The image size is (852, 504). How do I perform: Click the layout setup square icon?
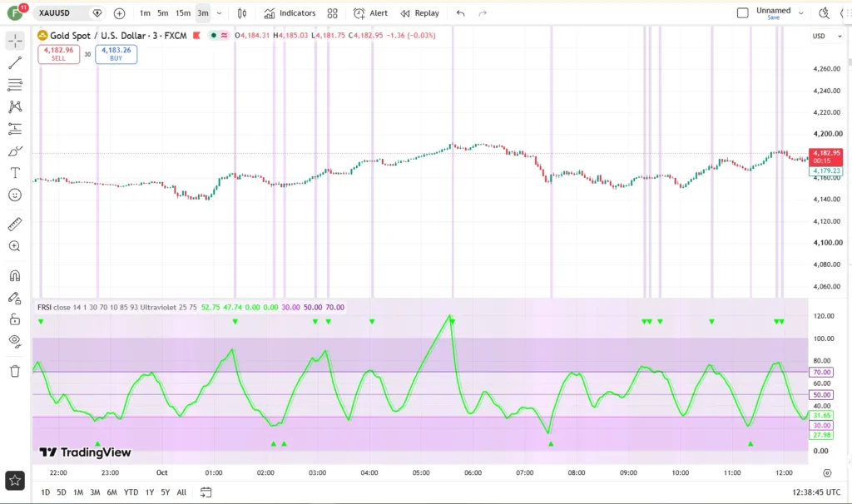pos(742,12)
